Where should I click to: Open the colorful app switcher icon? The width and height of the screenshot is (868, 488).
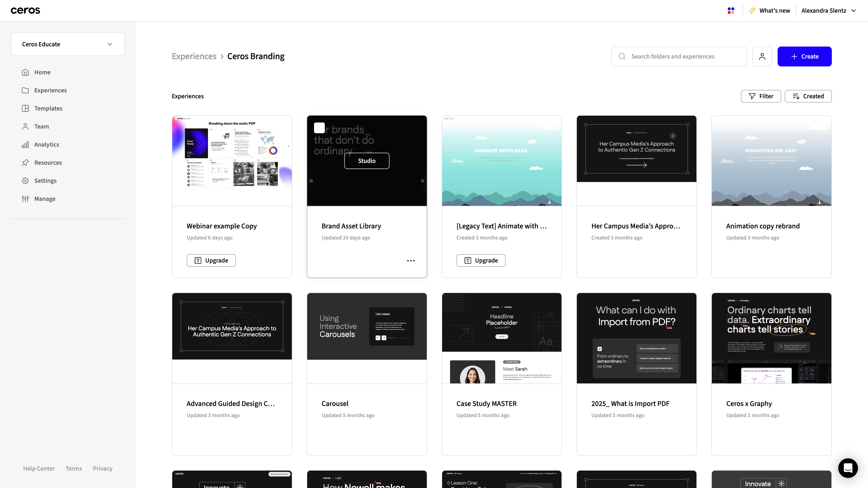tap(731, 11)
